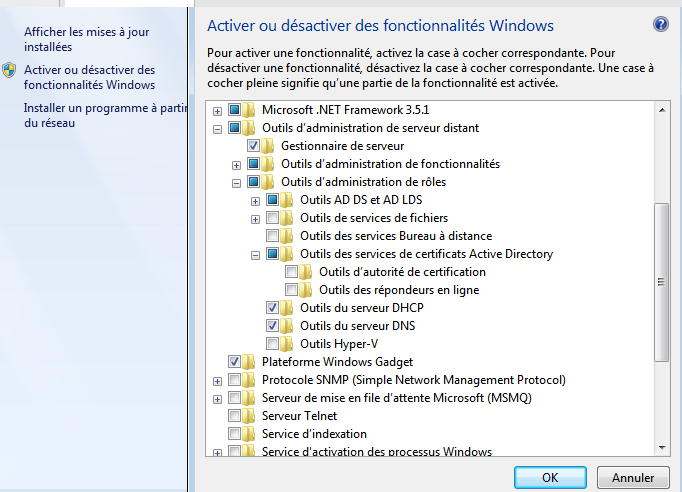Select the Service d'indexation tree item

[314, 434]
